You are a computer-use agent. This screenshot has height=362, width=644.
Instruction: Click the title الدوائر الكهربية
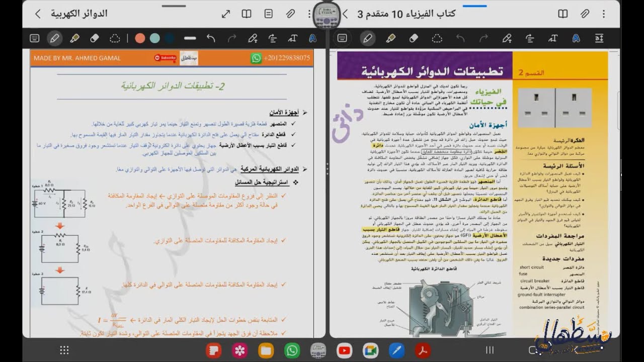point(79,14)
